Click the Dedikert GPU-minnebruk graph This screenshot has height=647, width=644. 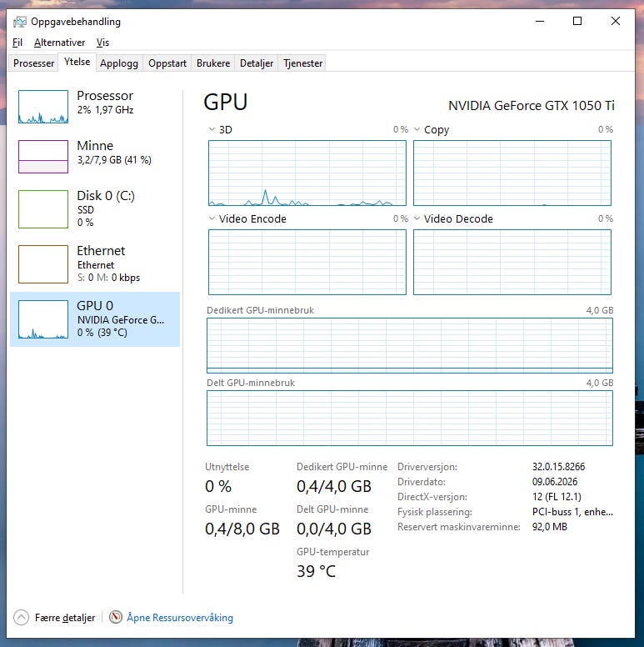click(410, 345)
